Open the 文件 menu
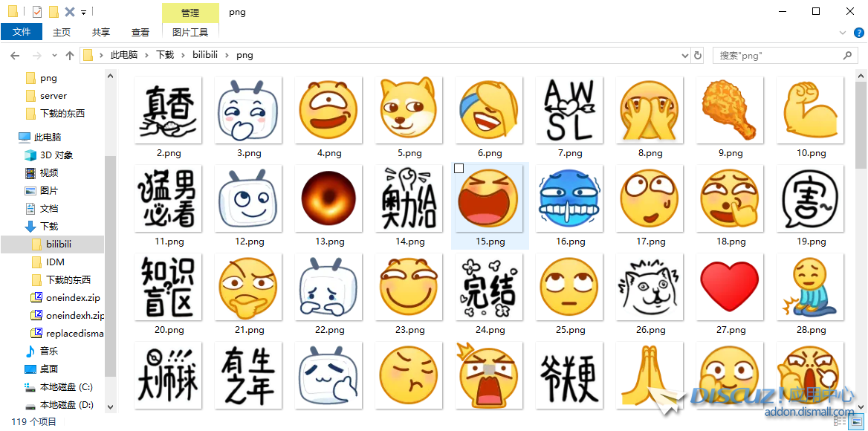Screen dimensions: 868x431 pyautogui.click(x=22, y=33)
